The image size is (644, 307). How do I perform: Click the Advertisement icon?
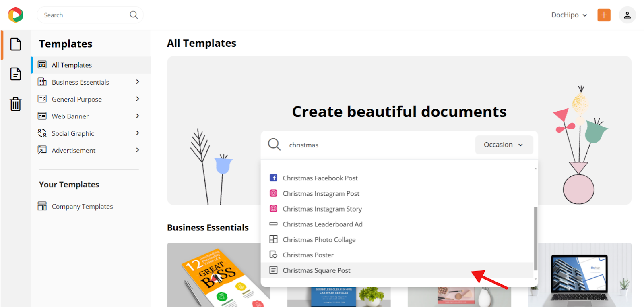click(x=42, y=150)
